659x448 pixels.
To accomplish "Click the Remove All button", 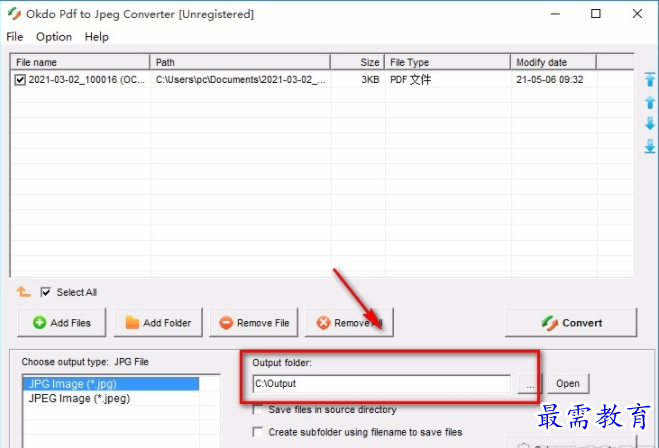I will 349,322.
